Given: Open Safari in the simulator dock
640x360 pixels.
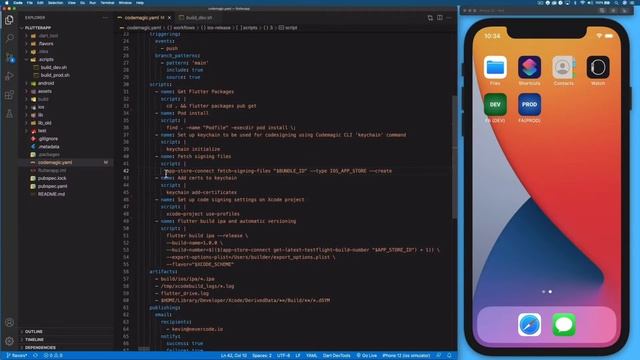Looking at the screenshot, I should [529, 325].
